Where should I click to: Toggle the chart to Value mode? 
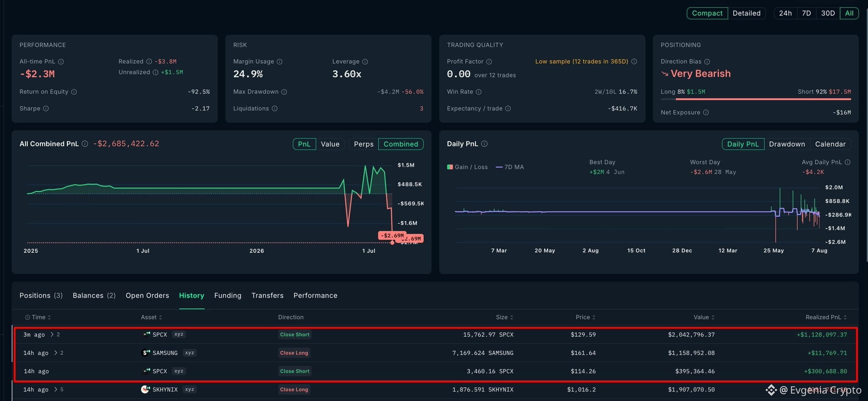click(x=330, y=144)
